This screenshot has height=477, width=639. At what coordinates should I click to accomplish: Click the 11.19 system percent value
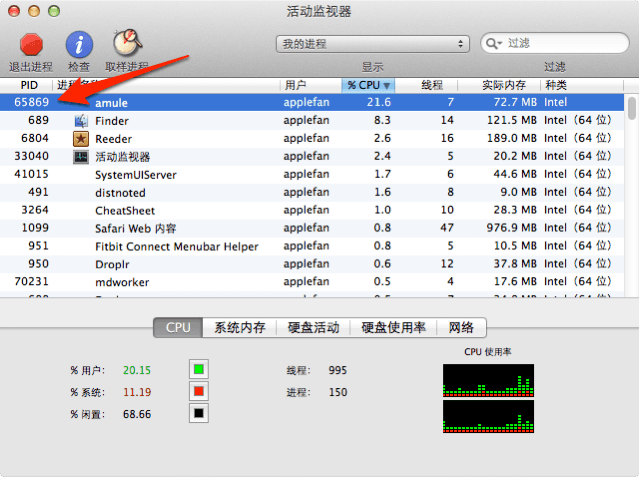(137, 392)
